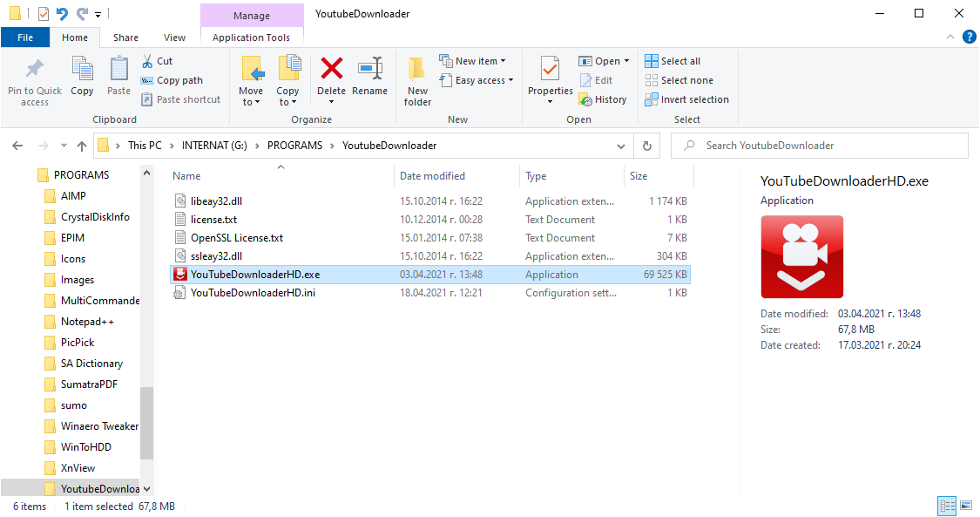Screen dimensions: 980x517
Task: Switch to the View tab
Action: tap(174, 37)
